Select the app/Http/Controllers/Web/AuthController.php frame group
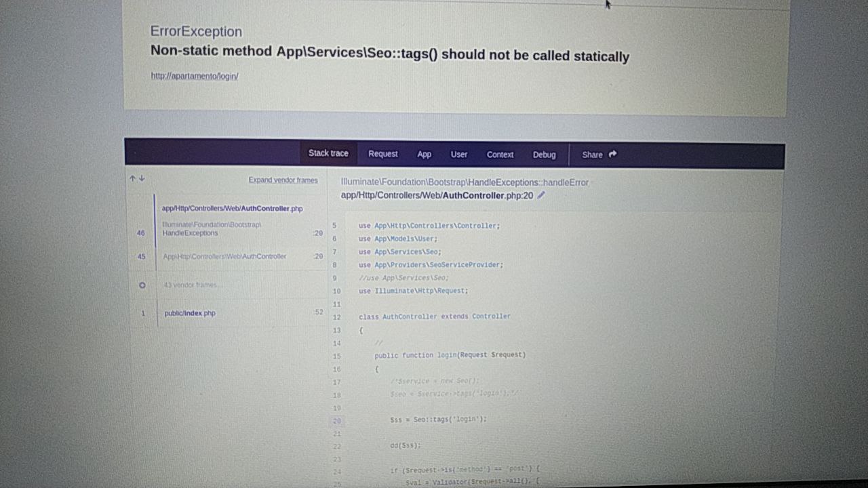Screen dimensions: 868x488 pyautogui.click(x=233, y=209)
